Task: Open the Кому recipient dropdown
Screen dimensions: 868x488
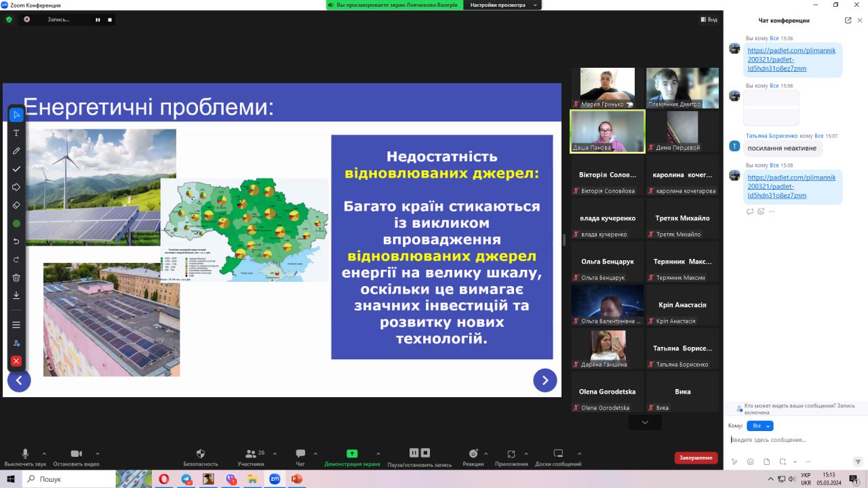Action: click(x=759, y=426)
